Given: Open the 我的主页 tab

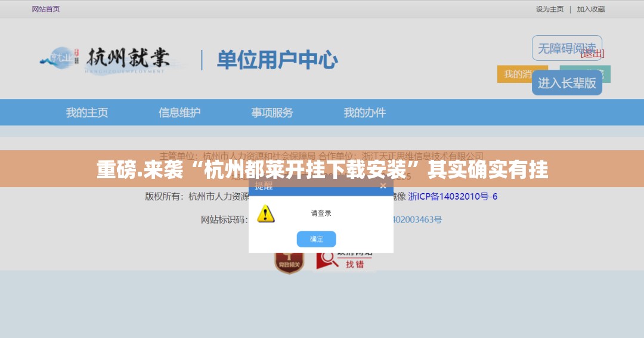Looking at the screenshot, I should 87,112.
